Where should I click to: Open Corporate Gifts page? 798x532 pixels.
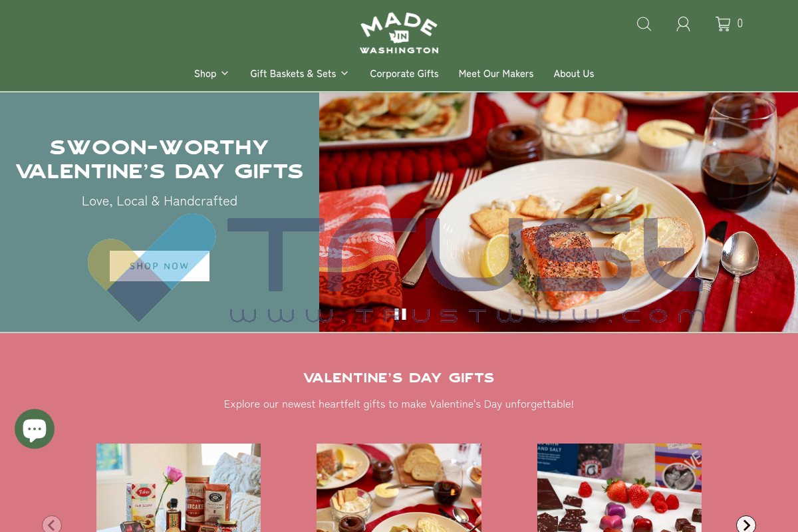pos(404,74)
